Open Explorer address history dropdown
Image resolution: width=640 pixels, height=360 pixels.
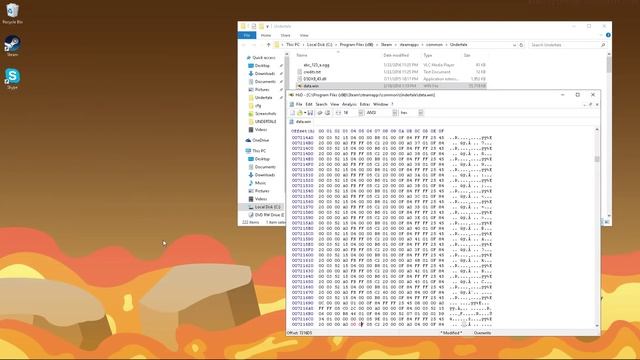514,45
